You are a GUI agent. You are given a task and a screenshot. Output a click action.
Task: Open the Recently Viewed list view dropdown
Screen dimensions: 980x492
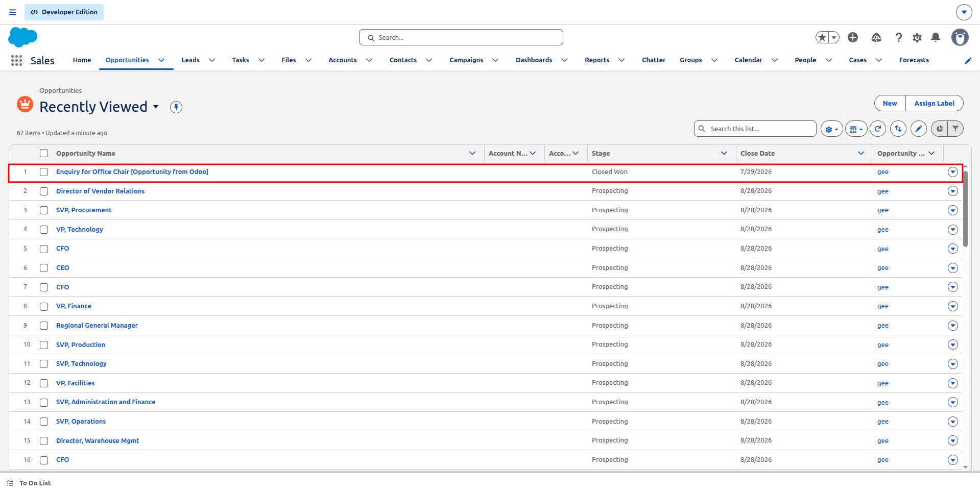pyautogui.click(x=156, y=107)
